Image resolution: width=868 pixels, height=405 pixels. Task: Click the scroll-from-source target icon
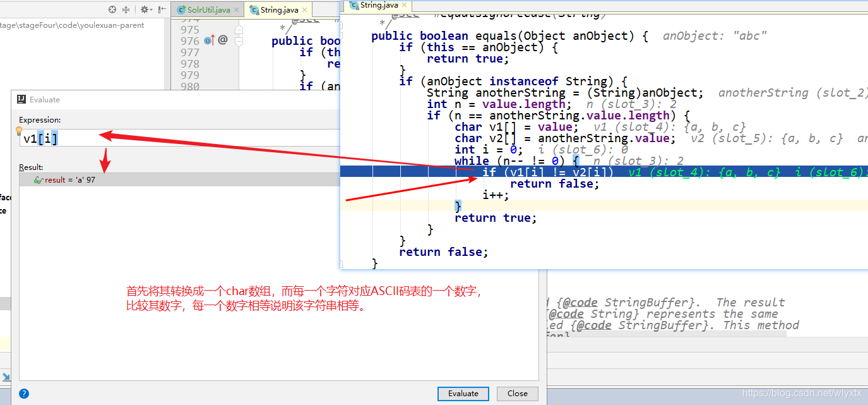pos(112,9)
